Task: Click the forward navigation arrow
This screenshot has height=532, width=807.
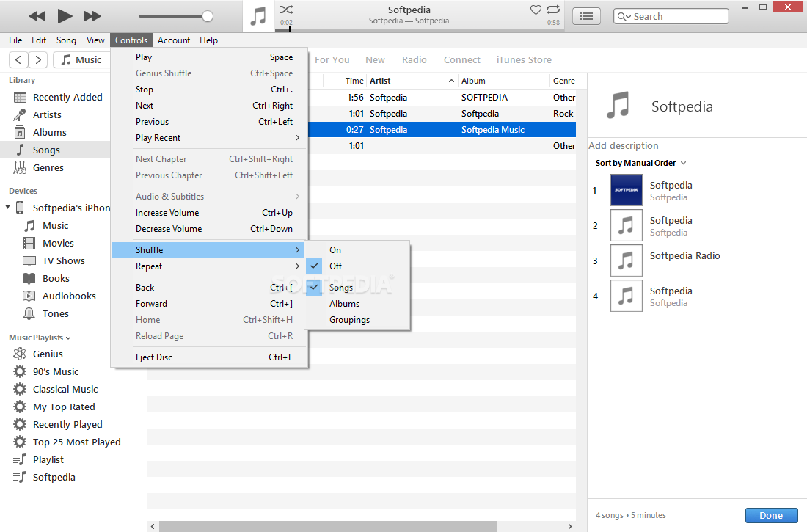Action: coord(38,59)
